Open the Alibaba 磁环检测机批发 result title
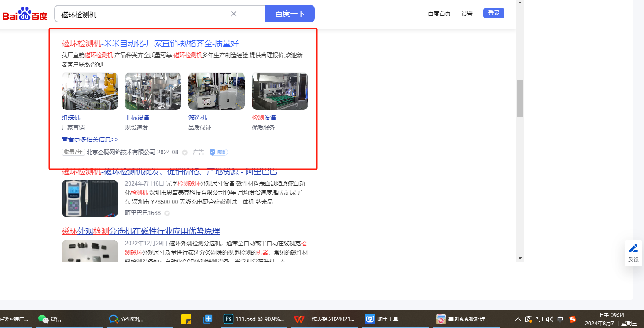 click(x=169, y=171)
